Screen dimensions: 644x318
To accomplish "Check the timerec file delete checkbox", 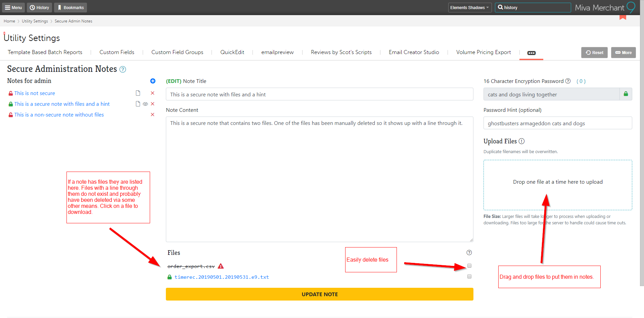I will point(469,276).
